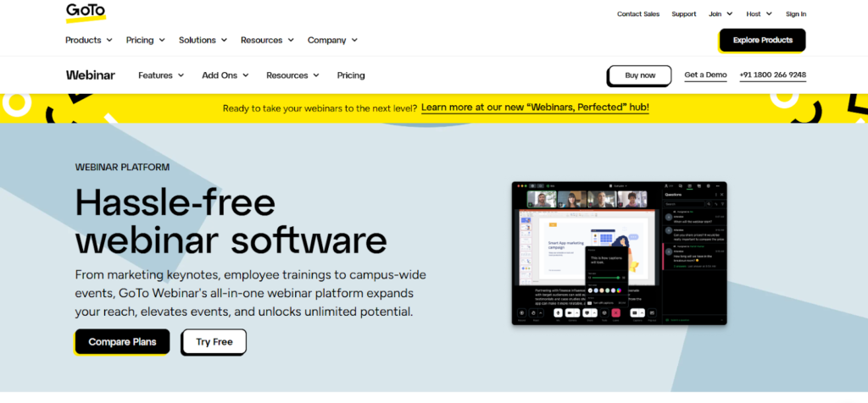Select the Get a Demo link
This screenshot has height=403, width=868.
(705, 75)
